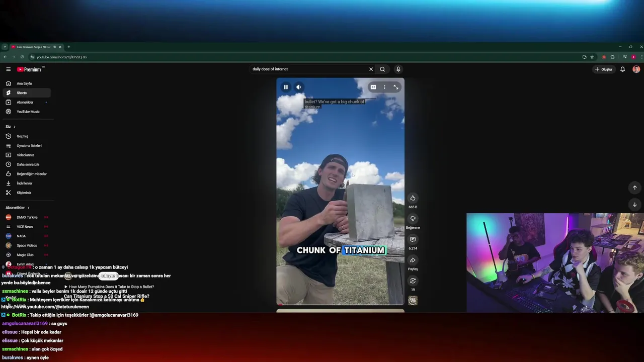Pause the playing Shorts video
Image resolution: width=644 pixels, height=362 pixels.
click(x=286, y=87)
